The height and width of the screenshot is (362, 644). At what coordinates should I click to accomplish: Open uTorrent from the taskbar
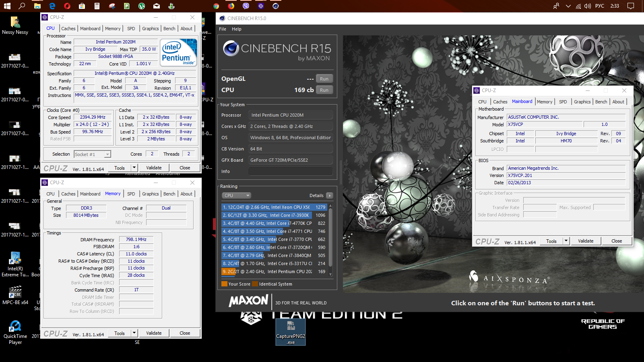tap(142, 6)
